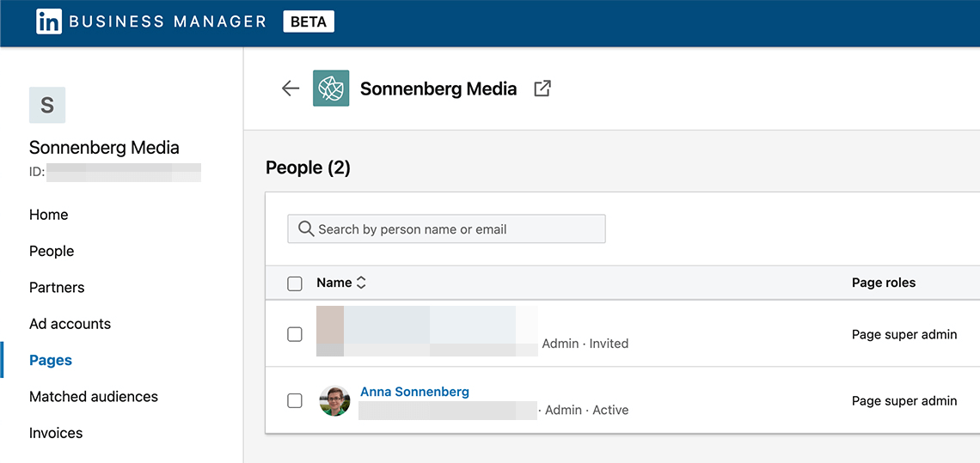Screen dimensions: 980x463
Task: Tick the select-all checkbox in header row
Action: (294, 283)
